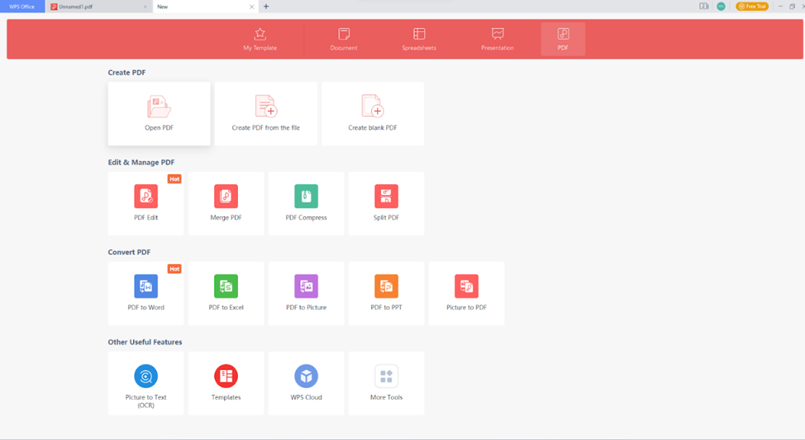
Task: Switch to the Presentation tab
Action: pos(497,39)
